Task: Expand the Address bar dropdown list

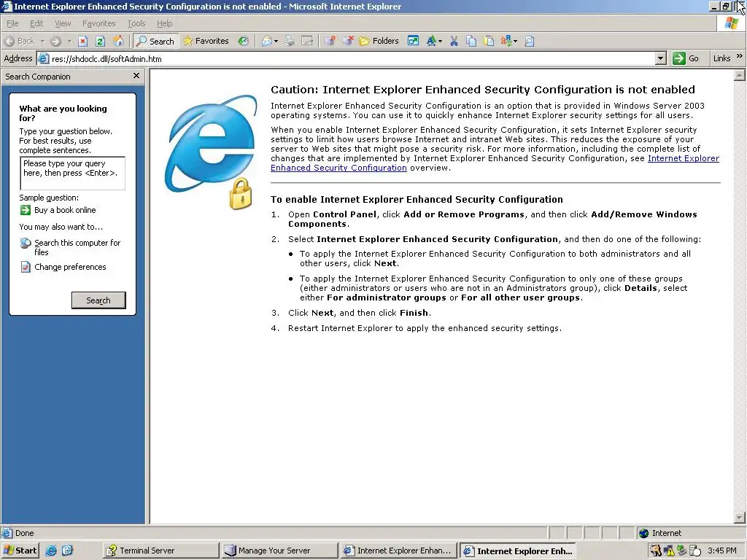Action: click(660, 59)
